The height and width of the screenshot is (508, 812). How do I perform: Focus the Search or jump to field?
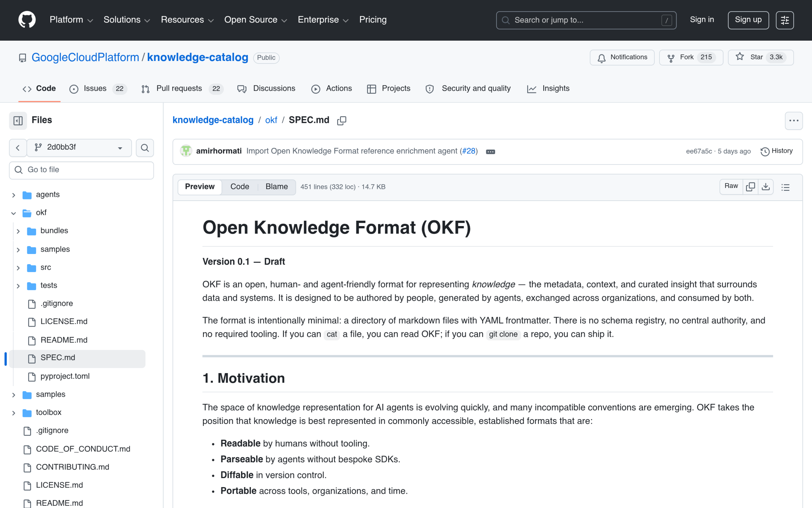pos(586,20)
